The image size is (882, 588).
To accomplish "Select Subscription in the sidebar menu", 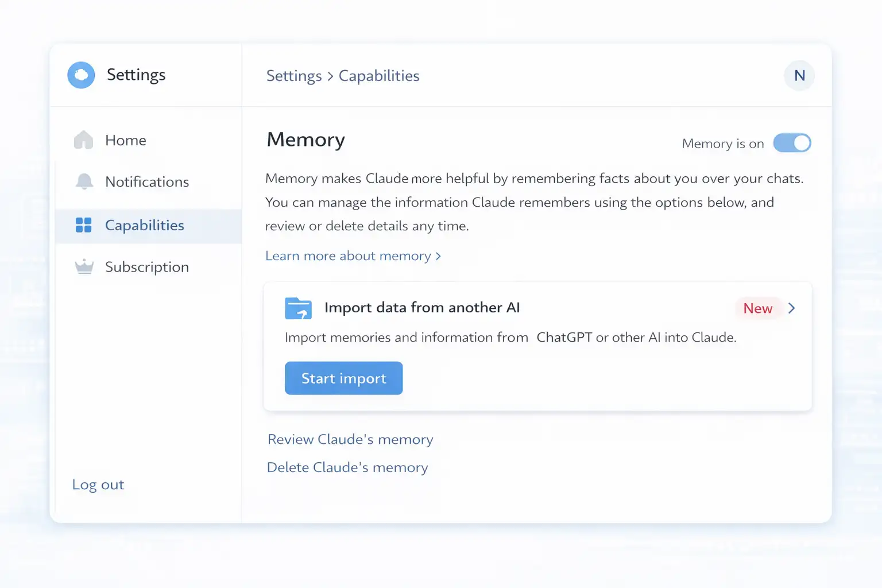I will tap(147, 267).
